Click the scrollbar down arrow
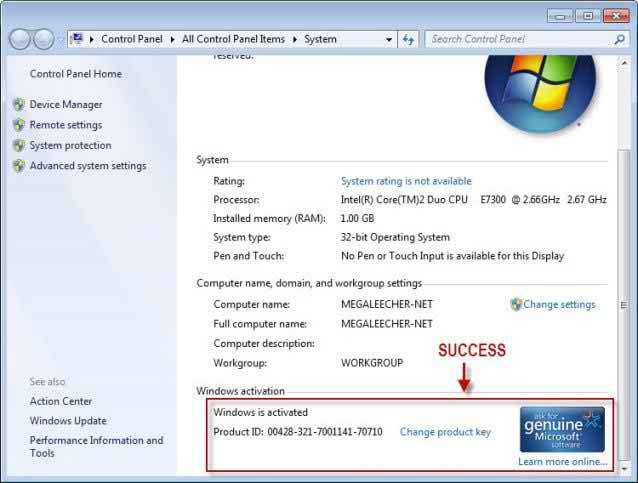This screenshot has width=638, height=483. (624, 469)
